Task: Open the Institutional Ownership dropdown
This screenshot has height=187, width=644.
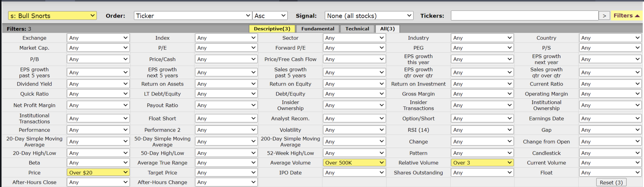Action: tap(610, 105)
